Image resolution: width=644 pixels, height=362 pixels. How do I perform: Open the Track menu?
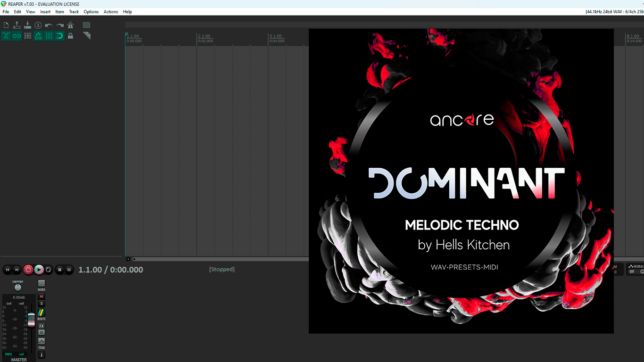74,12
